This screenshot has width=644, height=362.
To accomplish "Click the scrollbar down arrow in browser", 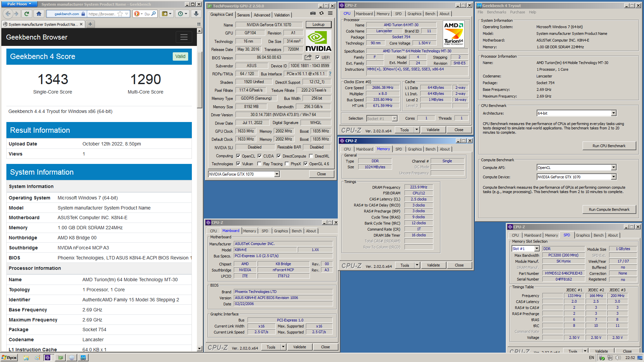I will pos(199,349).
